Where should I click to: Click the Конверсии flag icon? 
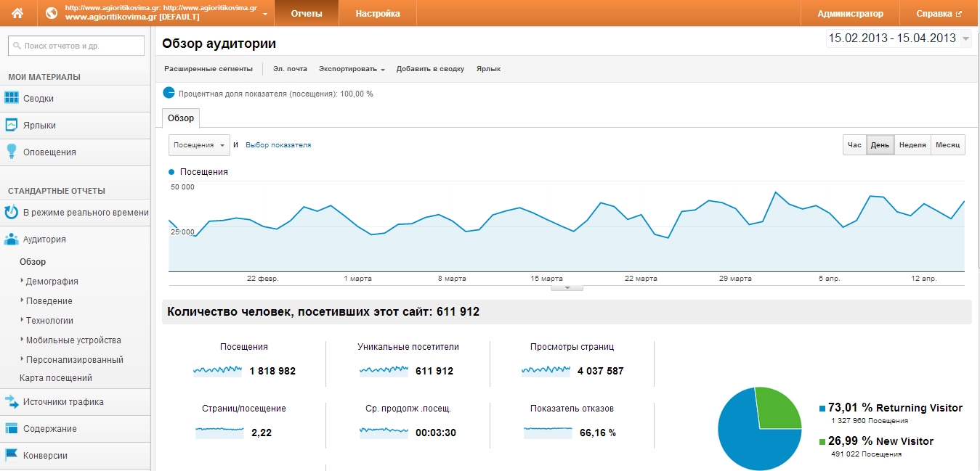[x=12, y=455]
